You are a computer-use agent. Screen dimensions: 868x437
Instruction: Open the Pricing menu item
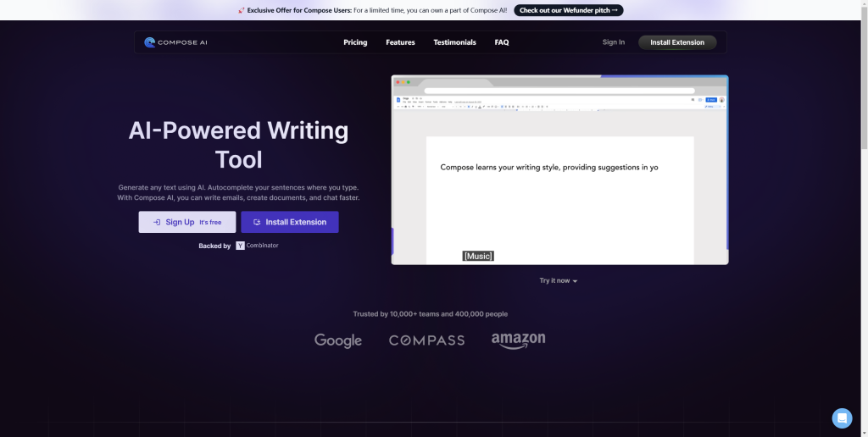tap(355, 42)
